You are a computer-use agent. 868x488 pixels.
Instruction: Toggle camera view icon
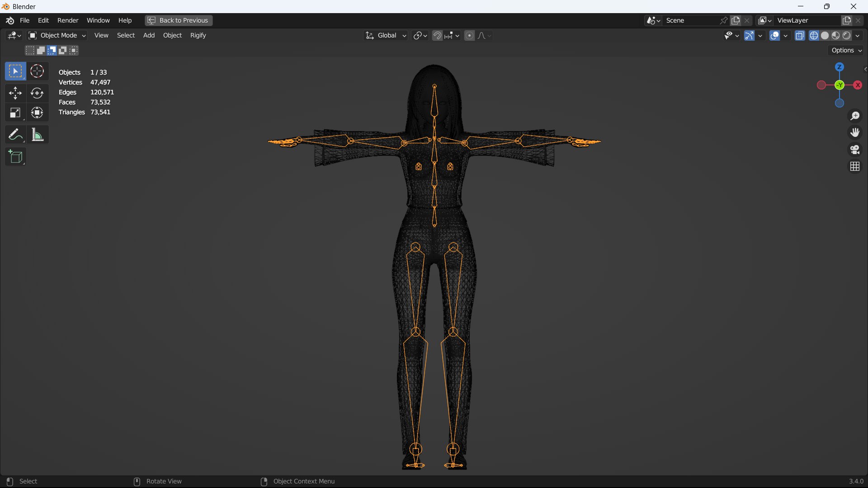pos(855,150)
